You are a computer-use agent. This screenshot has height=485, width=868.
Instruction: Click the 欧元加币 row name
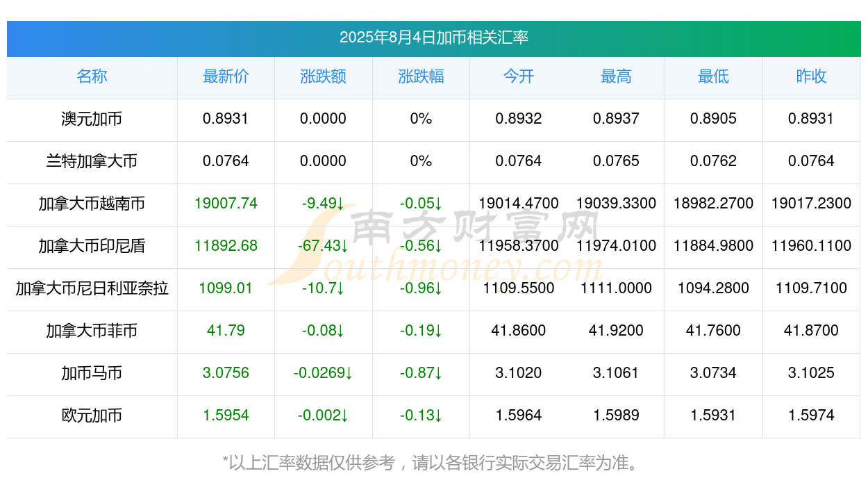(92, 416)
